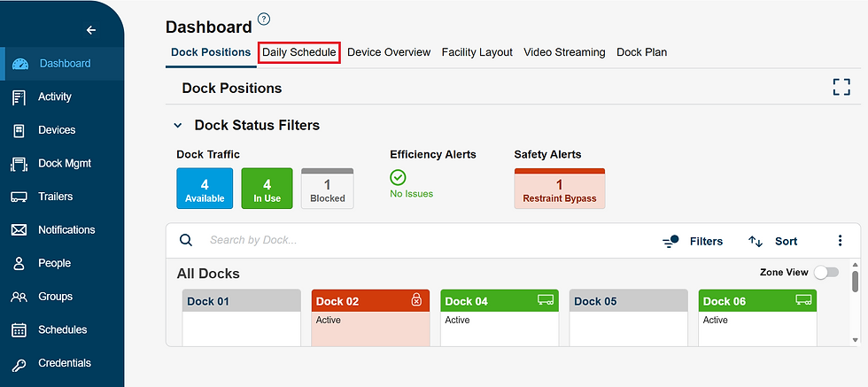The height and width of the screenshot is (387, 868).
Task: Toggle the In Use dock filter
Action: click(x=267, y=189)
